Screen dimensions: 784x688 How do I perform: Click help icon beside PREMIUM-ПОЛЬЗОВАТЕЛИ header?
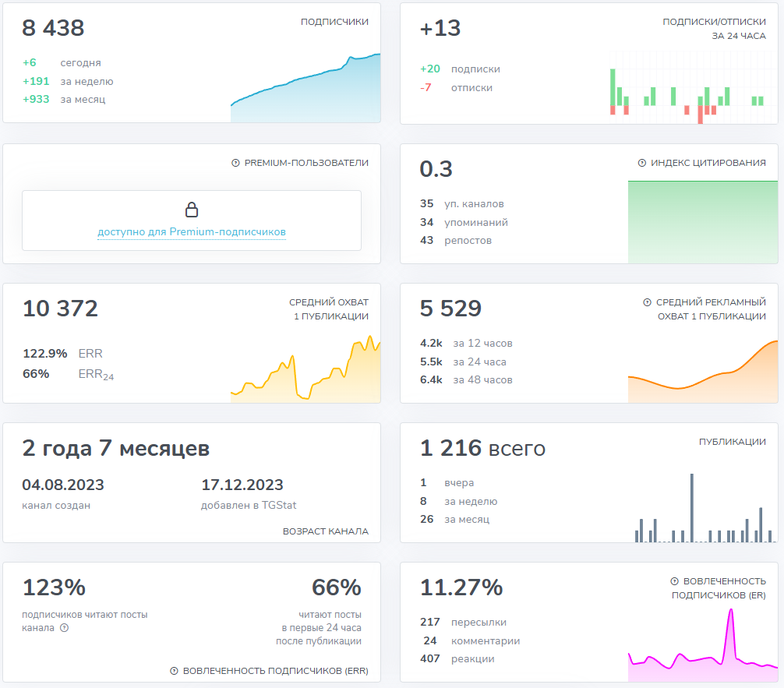coord(236,163)
